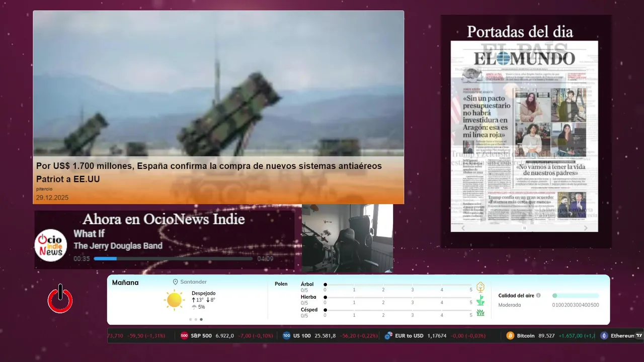Screen dimensions: 644x362
Task: Click the TradingView logo in ticker
Action: (x=639, y=336)
